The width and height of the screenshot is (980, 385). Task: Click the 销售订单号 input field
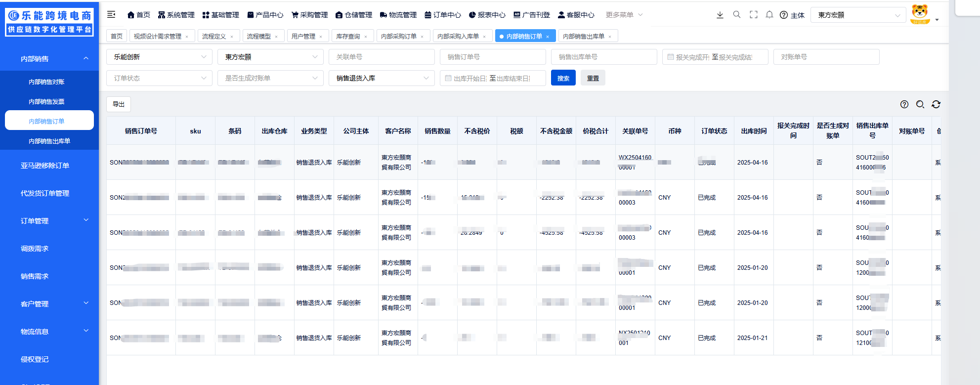pyautogui.click(x=493, y=57)
